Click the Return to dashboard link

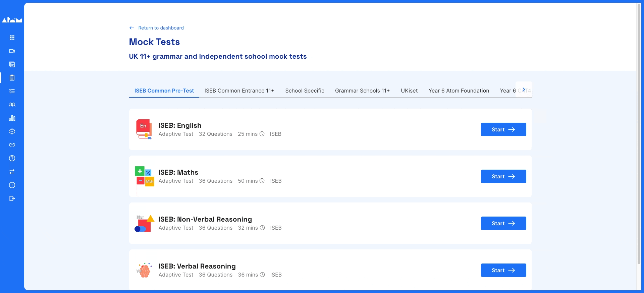click(161, 28)
